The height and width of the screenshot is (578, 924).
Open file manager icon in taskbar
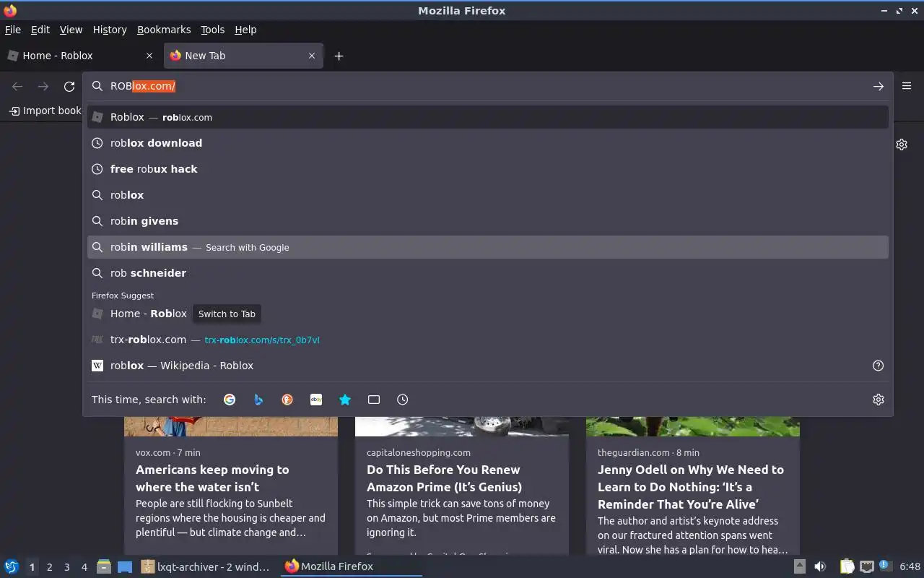[104, 566]
